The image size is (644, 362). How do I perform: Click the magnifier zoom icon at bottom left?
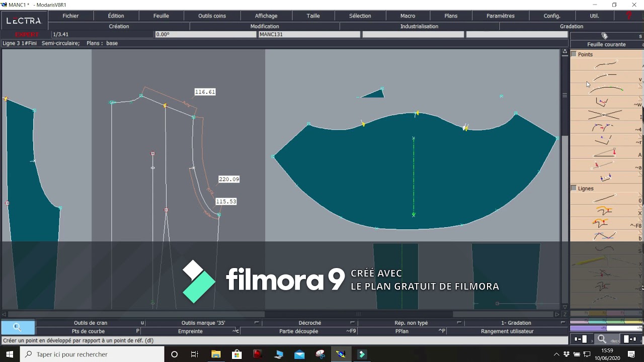point(18,327)
